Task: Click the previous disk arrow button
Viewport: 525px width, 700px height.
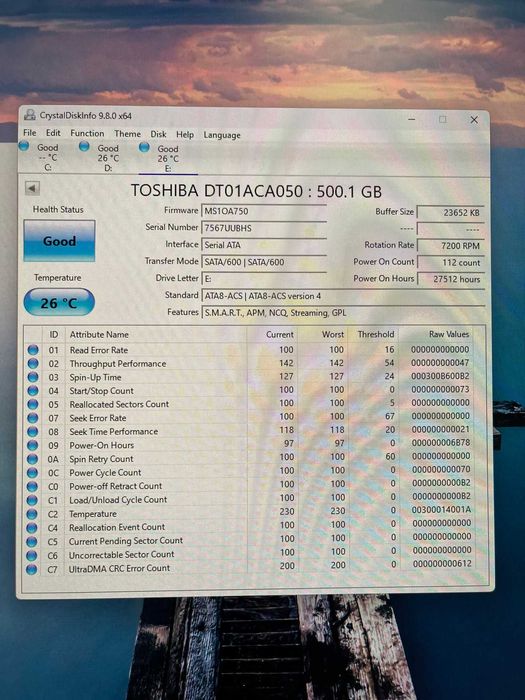Action: [x=32, y=188]
